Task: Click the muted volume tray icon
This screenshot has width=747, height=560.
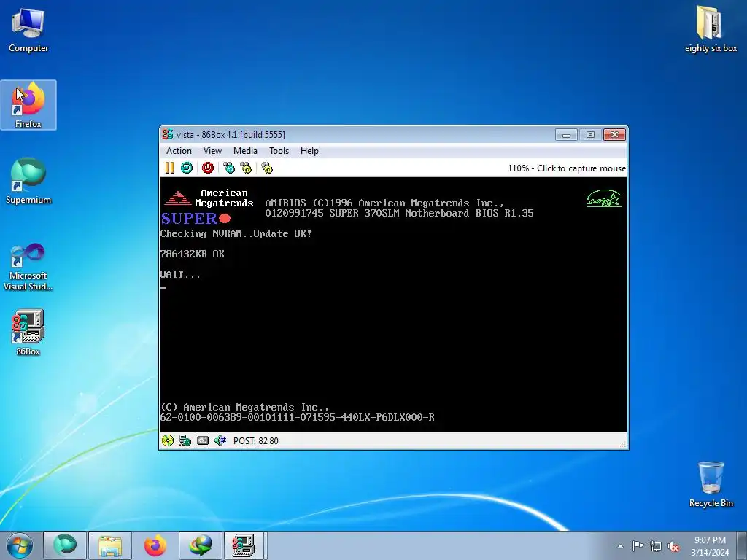Action: coord(673,546)
